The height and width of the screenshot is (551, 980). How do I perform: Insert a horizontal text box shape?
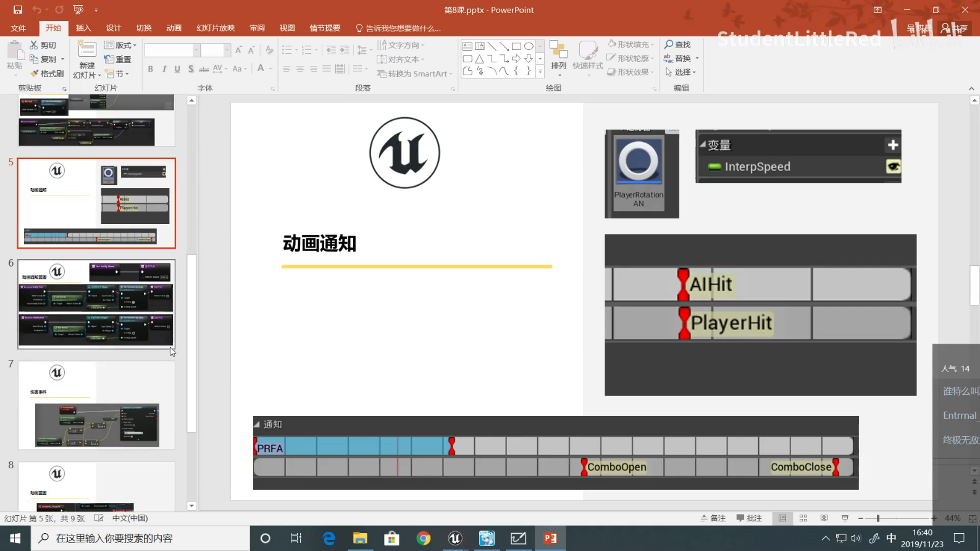(x=467, y=46)
